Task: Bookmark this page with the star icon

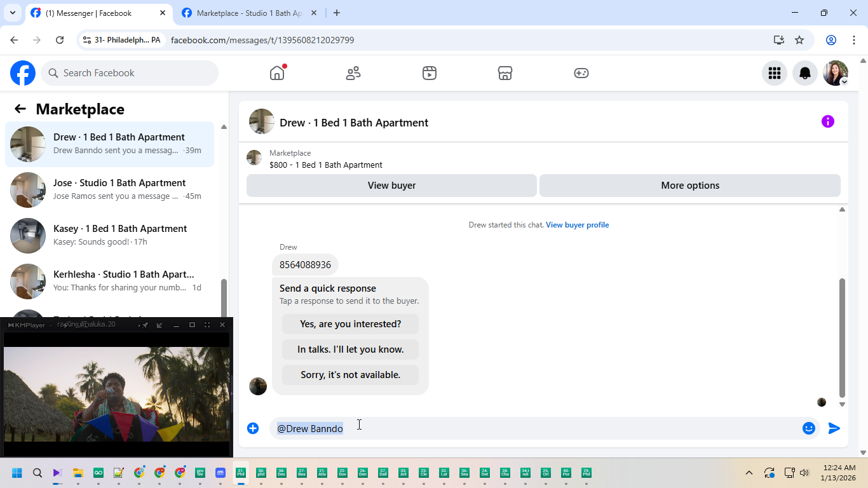Action: point(799,40)
